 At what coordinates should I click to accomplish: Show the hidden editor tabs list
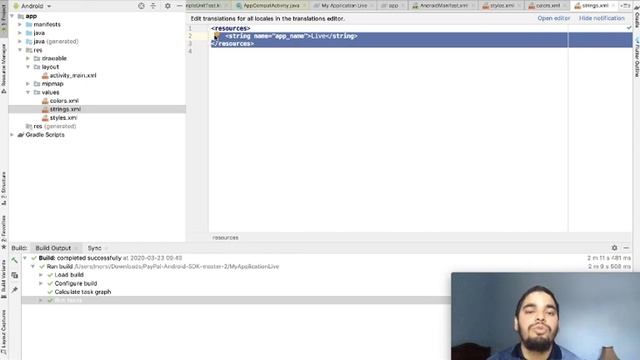(624, 6)
